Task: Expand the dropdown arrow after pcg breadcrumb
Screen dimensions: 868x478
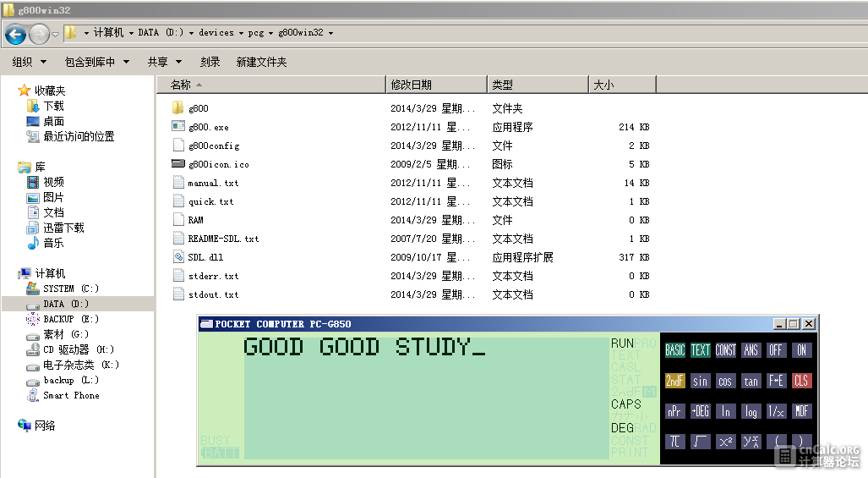Action: click(x=270, y=33)
